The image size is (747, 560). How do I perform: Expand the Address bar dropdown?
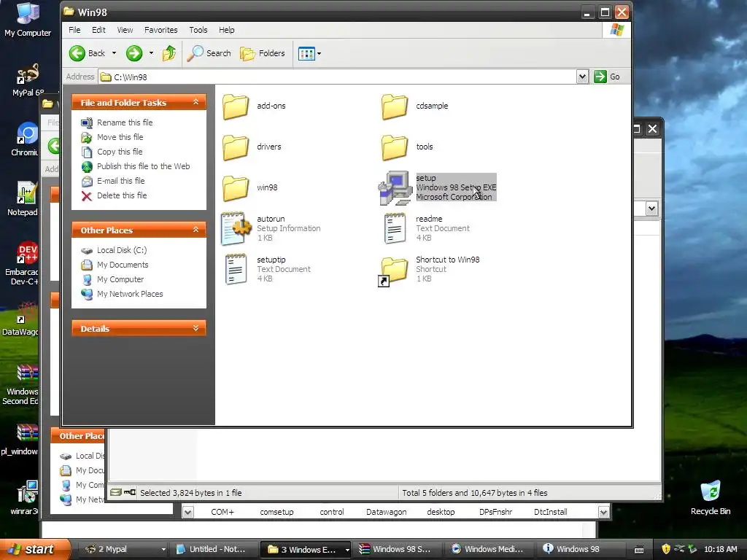tap(582, 77)
